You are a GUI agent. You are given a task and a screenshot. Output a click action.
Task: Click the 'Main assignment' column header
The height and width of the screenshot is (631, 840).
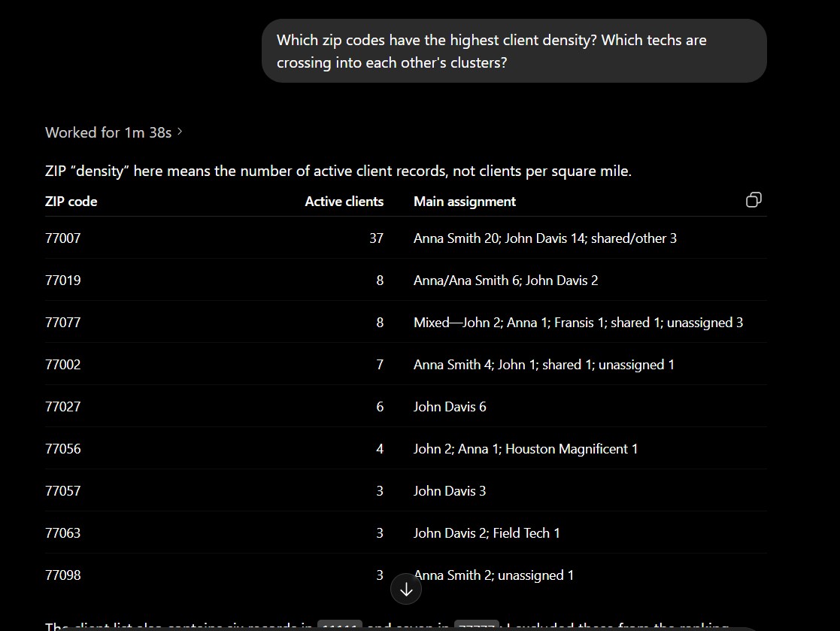pyautogui.click(x=465, y=202)
